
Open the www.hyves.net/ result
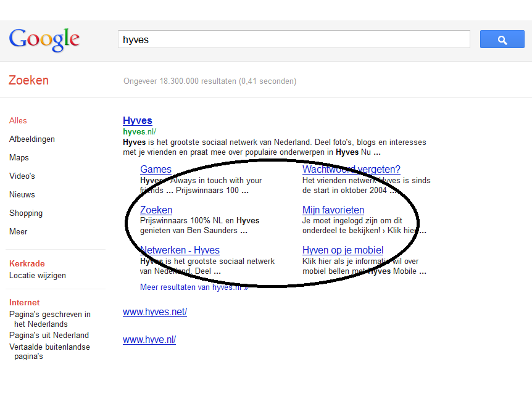tap(155, 311)
